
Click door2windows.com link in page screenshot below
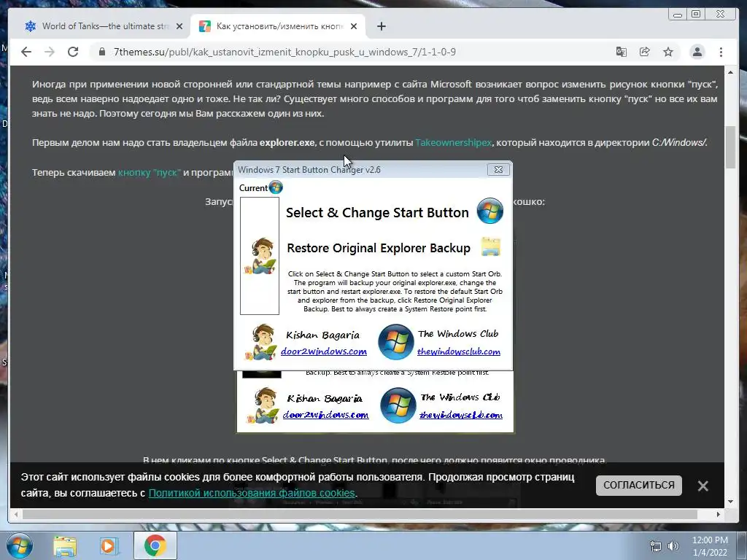point(326,415)
